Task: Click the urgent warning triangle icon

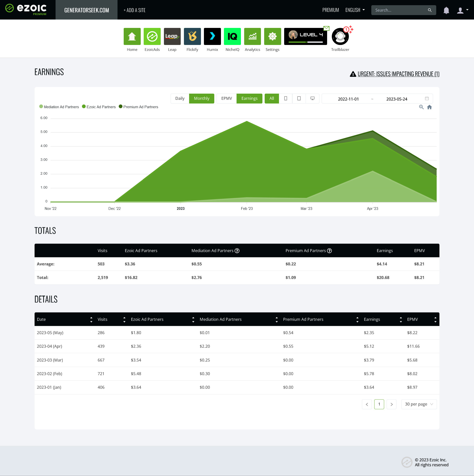Action: tap(353, 74)
